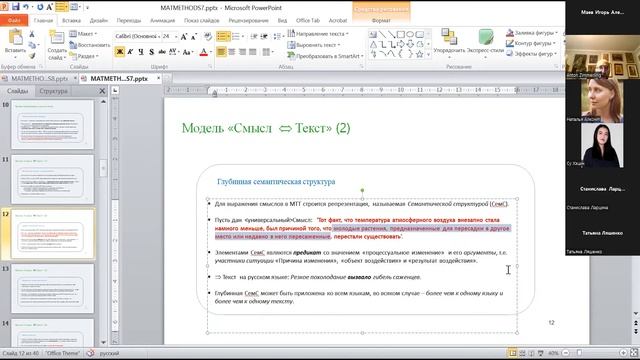Create a new slide (Создать слайд)
This screenshot has height=360, width=640.
click(56, 44)
